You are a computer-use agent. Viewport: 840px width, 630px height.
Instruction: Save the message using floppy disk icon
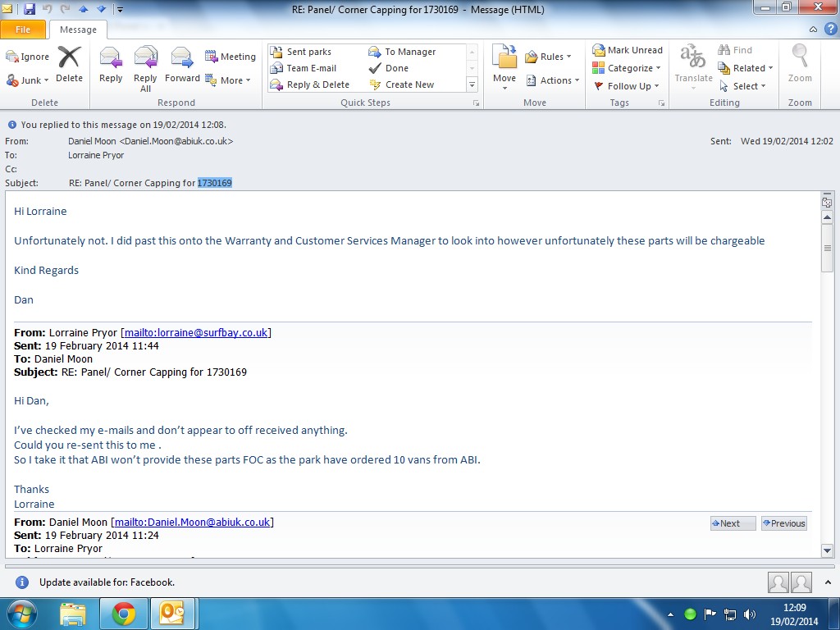coord(30,8)
